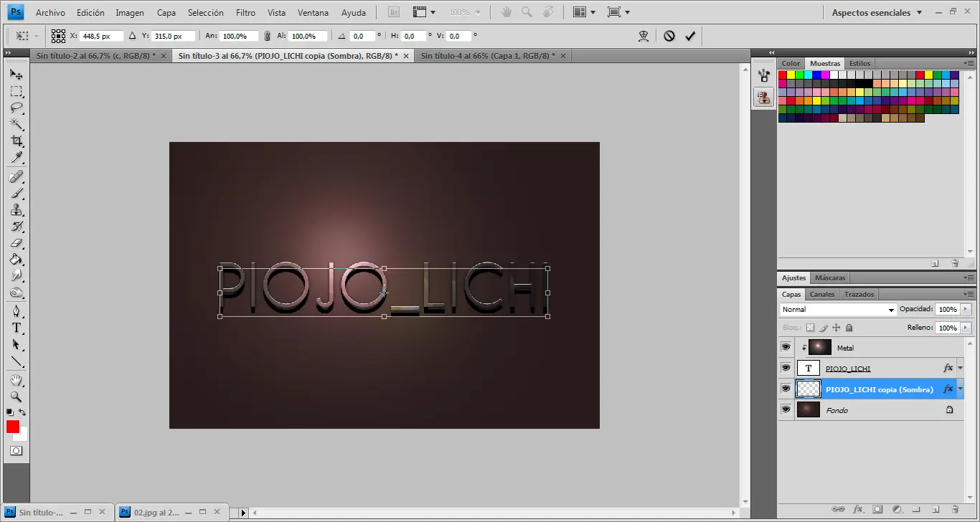The height and width of the screenshot is (522, 980).
Task: Click the X position input field
Action: [101, 36]
